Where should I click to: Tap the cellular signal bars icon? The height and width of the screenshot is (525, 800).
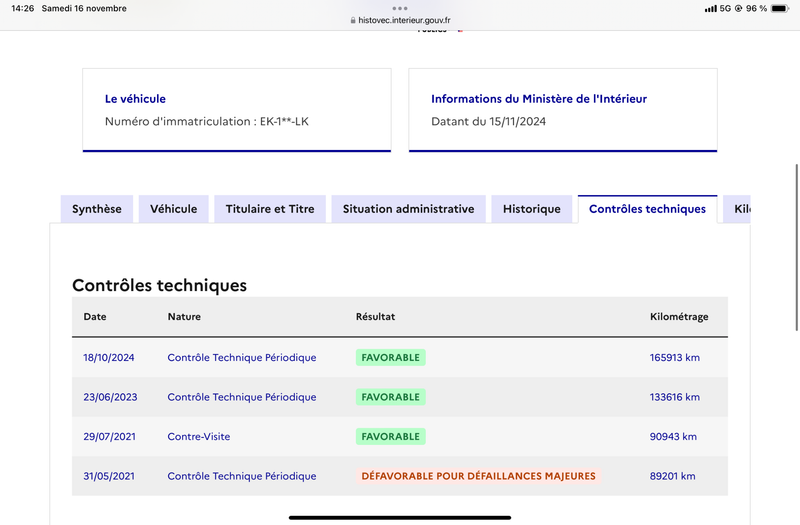pyautogui.click(x=711, y=9)
